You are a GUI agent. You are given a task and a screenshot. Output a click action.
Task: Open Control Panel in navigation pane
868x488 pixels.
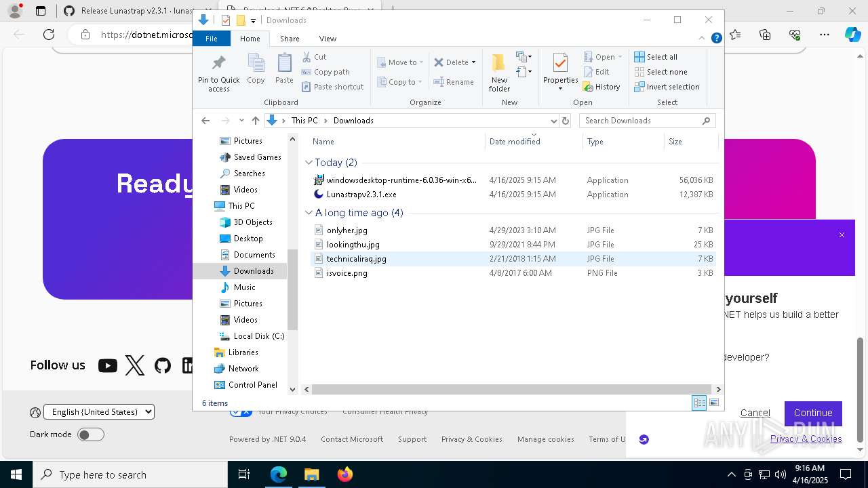click(245, 385)
